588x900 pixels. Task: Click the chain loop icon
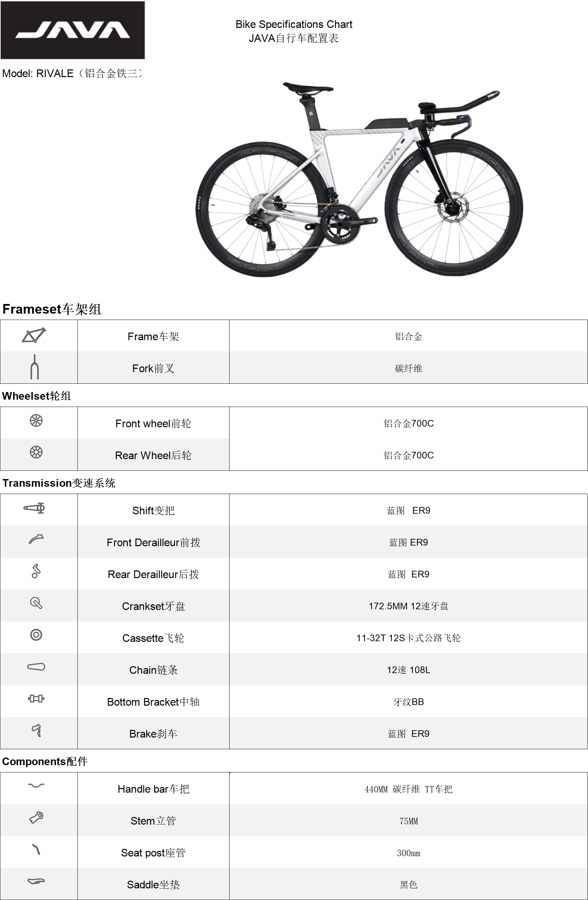pos(36,667)
